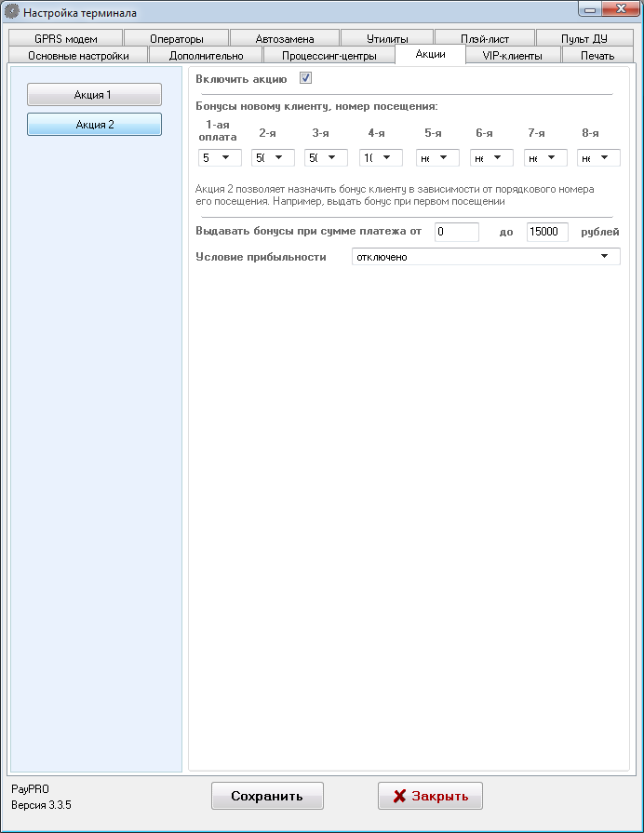Click the gear icon in title bar
The image size is (644, 833).
coord(12,13)
